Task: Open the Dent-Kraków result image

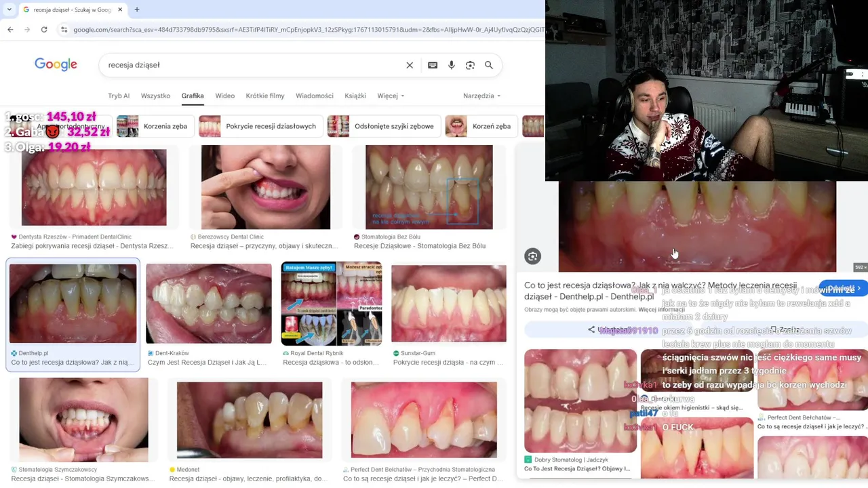Action: [x=209, y=304]
